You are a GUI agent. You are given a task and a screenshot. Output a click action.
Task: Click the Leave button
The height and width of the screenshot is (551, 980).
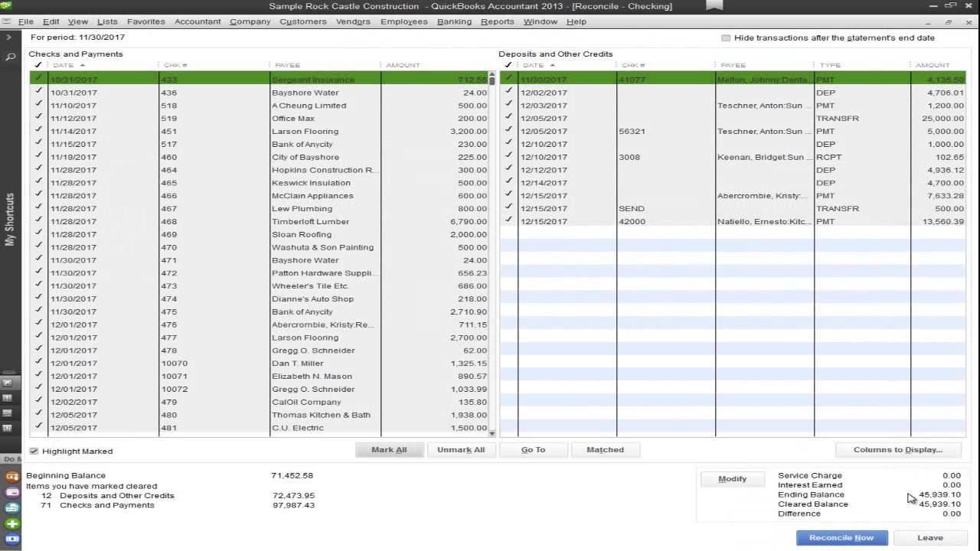930,538
